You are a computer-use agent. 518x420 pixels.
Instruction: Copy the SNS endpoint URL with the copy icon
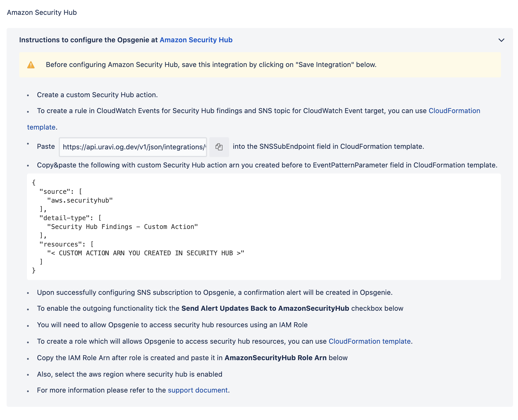pyautogui.click(x=219, y=147)
